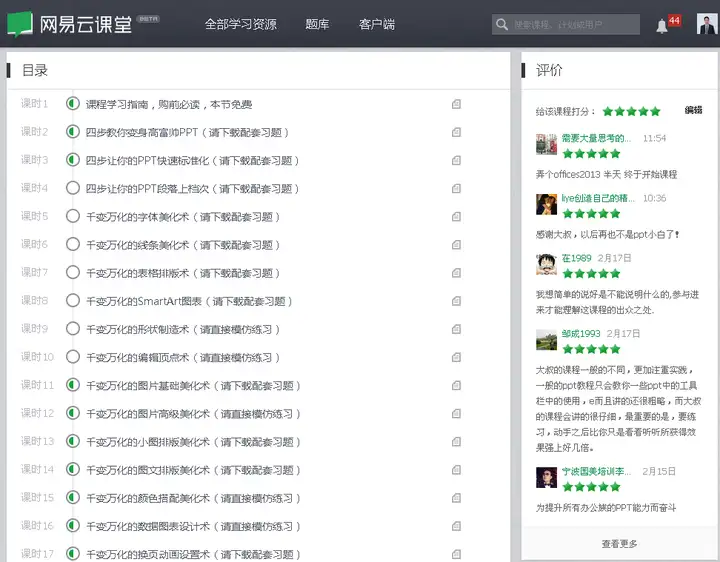
Task: Click progress circle of 课时2
Action: (73, 132)
